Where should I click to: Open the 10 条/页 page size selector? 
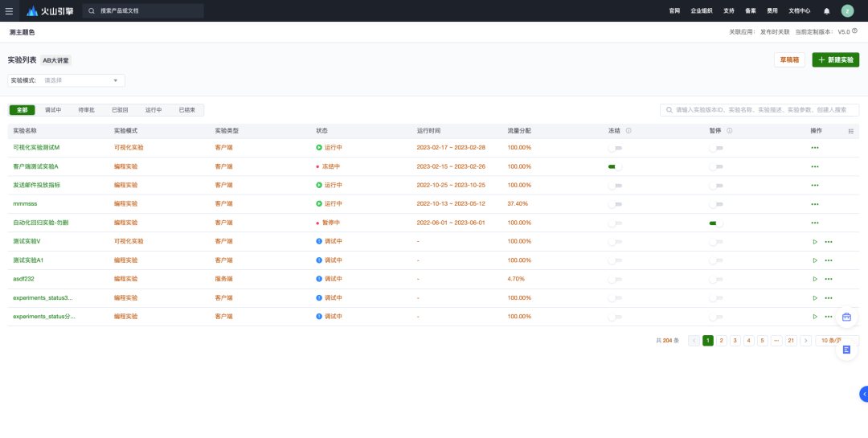coord(836,341)
